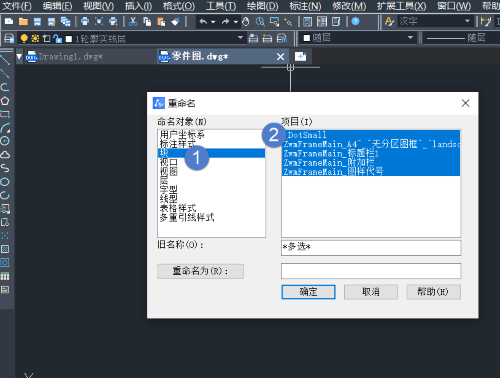Select the _DotSmall item
Screen dimensions: 500x378
tap(371, 135)
